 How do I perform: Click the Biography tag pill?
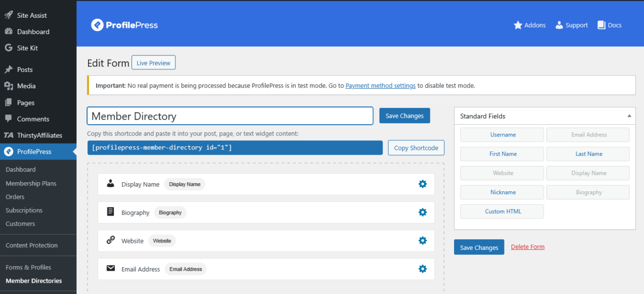click(170, 212)
